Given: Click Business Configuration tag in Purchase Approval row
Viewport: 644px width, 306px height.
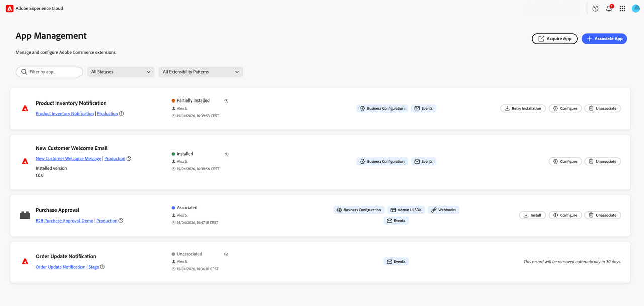Looking at the screenshot, I should [x=359, y=210].
